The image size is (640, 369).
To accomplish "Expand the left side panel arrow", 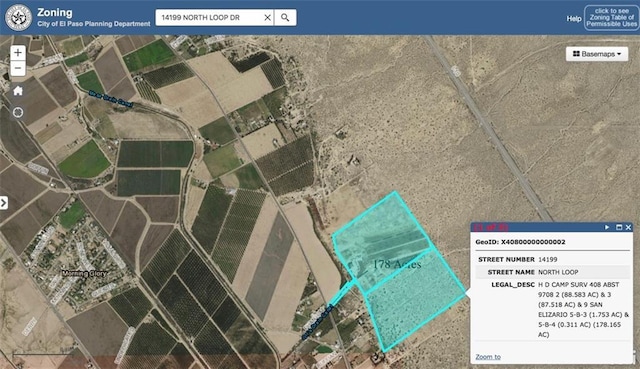I will pos(4,202).
